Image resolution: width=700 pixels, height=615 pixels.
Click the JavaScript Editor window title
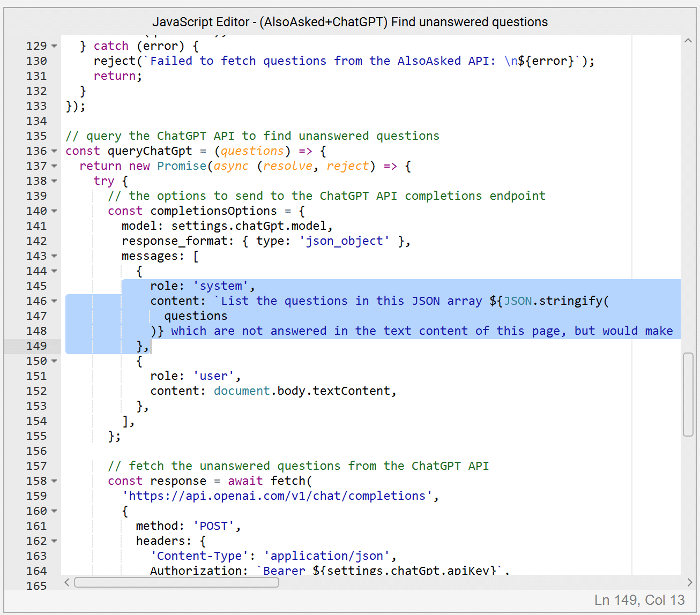tap(350, 22)
